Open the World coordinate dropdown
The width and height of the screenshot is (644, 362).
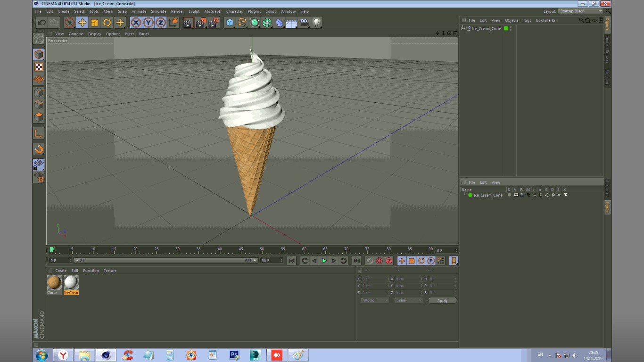click(375, 300)
